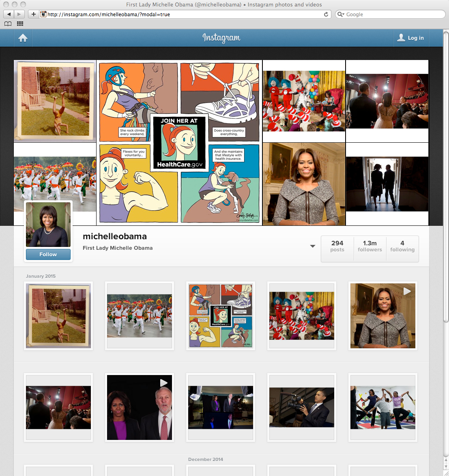This screenshot has width=449, height=476.
Task: Click the michelleobama username heading
Action: 115,236
